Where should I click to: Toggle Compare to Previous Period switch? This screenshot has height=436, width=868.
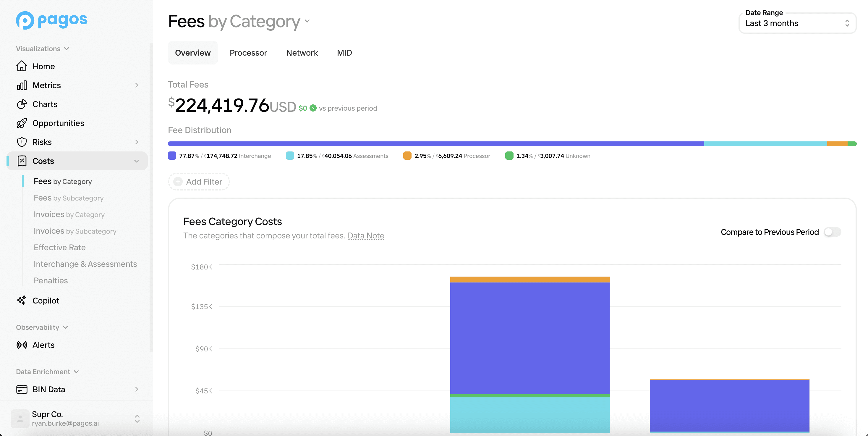click(x=832, y=232)
